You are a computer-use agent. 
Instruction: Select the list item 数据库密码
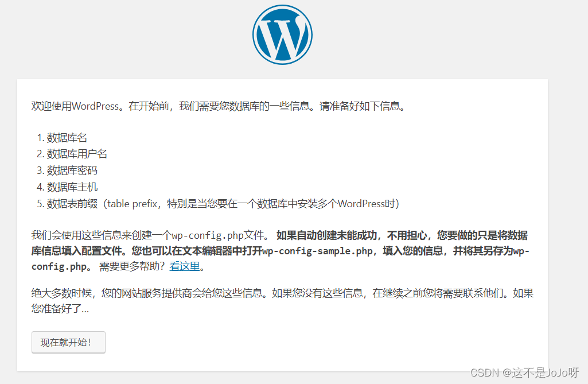tap(72, 170)
